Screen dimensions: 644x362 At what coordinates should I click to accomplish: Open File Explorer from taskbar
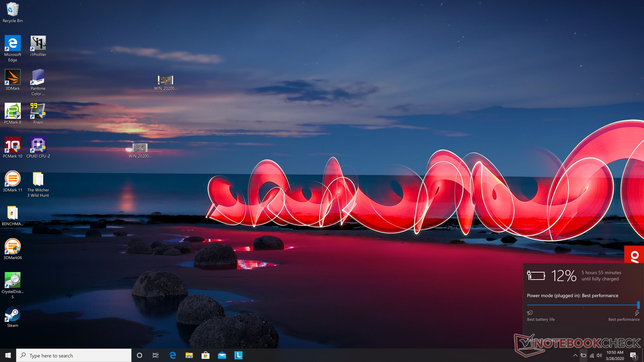point(189,355)
